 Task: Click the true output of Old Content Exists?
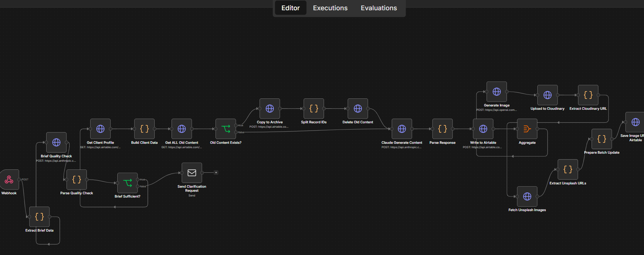click(236, 125)
